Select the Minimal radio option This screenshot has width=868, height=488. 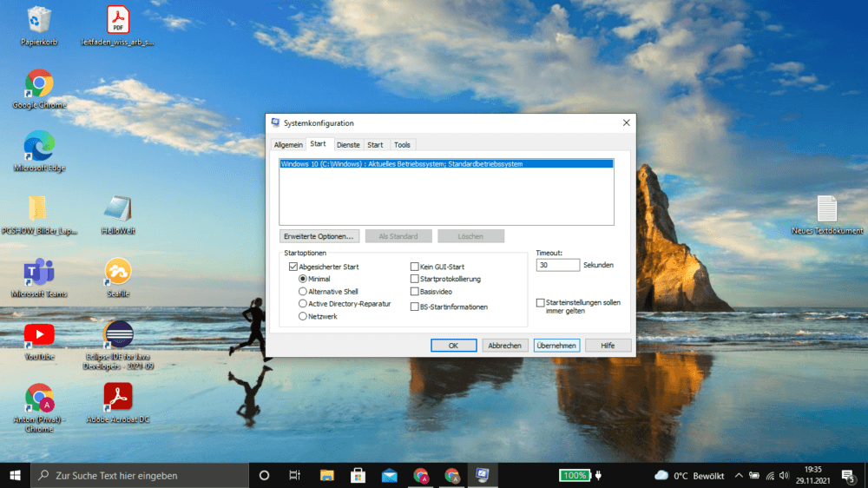303,279
